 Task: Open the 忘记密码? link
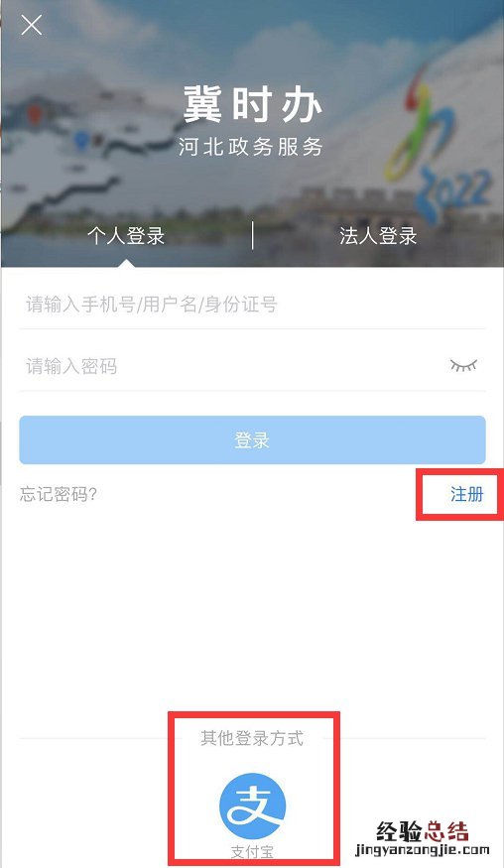(x=59, y=494)
